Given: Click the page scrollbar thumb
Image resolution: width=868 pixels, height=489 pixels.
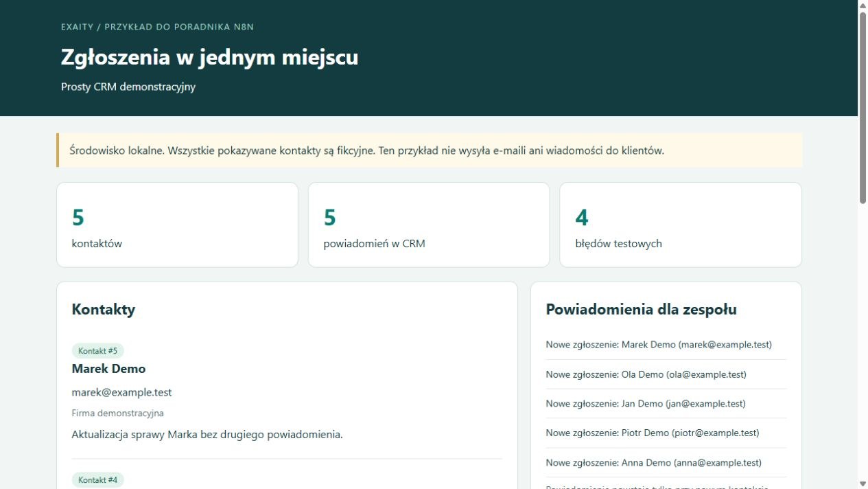Looking at the screenshot, I should pos(863,108).
